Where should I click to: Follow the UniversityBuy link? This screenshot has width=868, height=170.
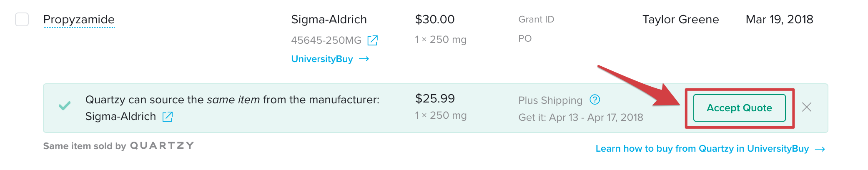pos(322,59)
